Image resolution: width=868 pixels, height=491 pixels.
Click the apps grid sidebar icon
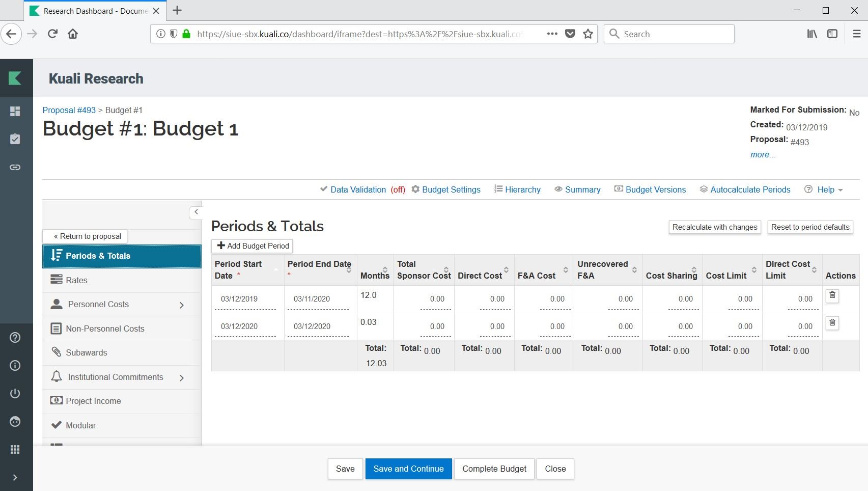[x=15, y=449]
